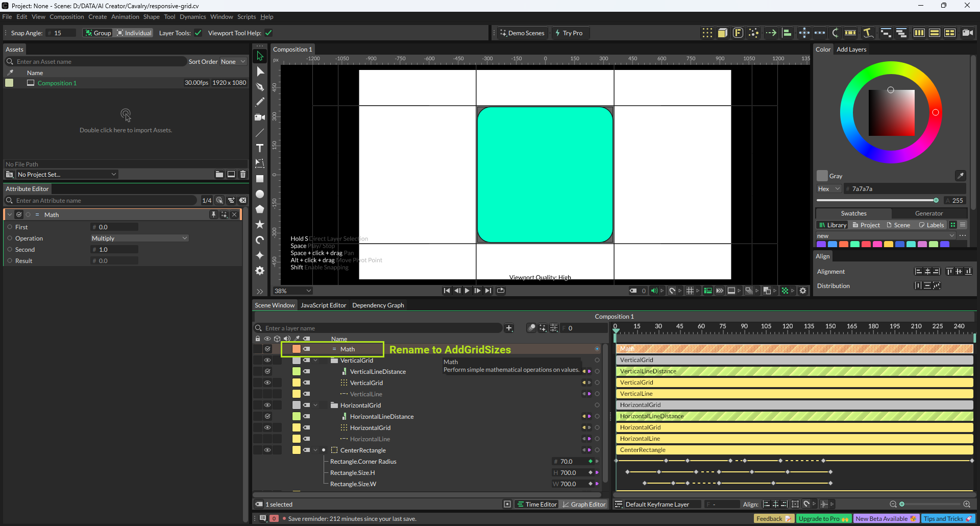This screenshot has height=526, width=980.
Task: Hide the HorizontalGrid group layer
Action: (267, 405)
